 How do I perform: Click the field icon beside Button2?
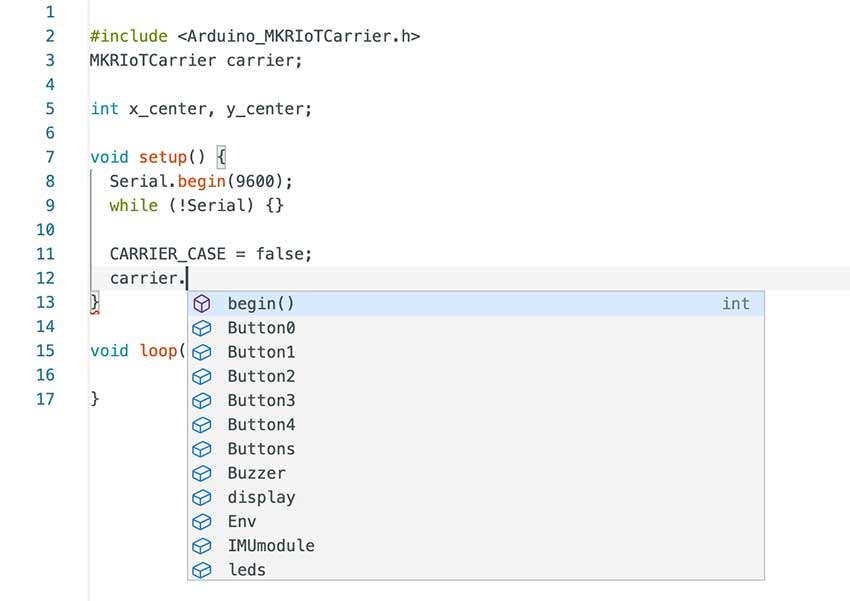coord(202,377)
